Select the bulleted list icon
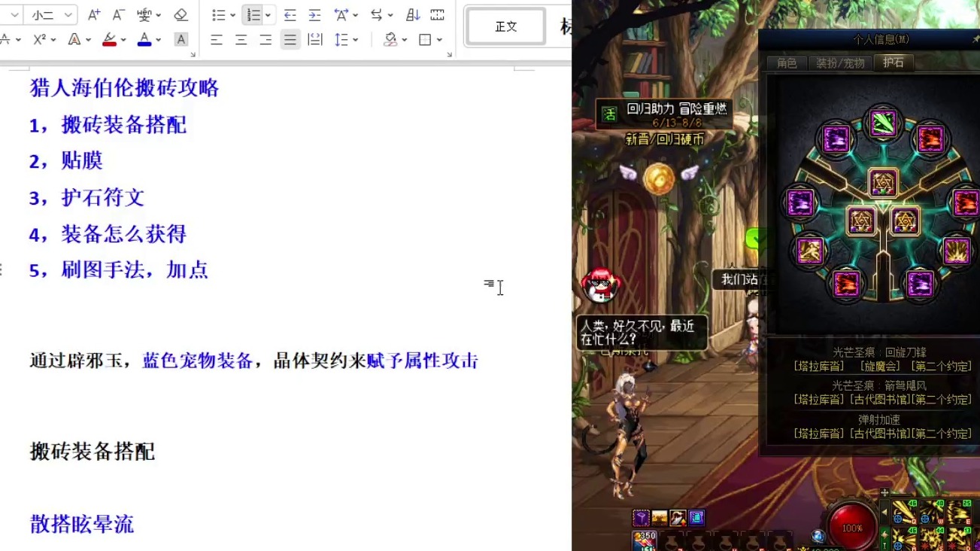This screenshot has width=980, height=551. (220, 14)
